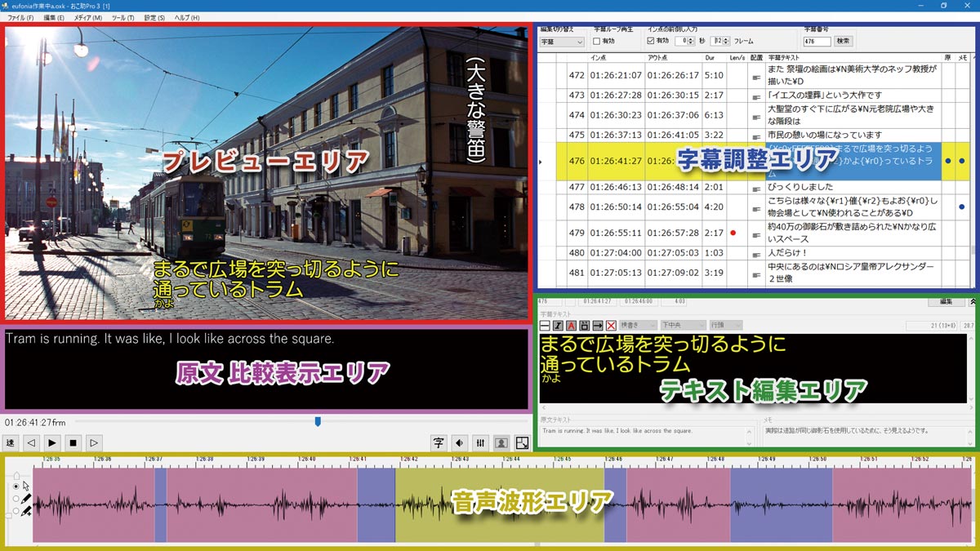Click the blue timeline playhead marker
980x551 pixels.
[x=318, y=421]
